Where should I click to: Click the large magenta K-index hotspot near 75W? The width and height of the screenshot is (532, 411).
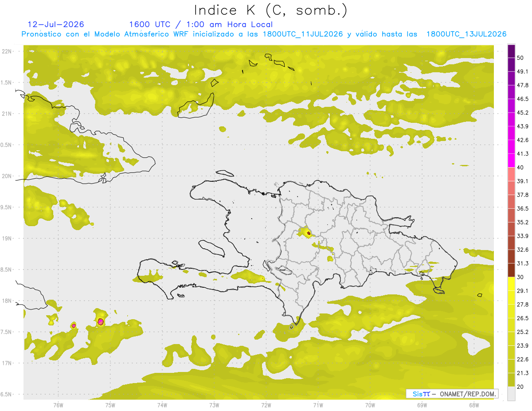[x=101, y=321]
